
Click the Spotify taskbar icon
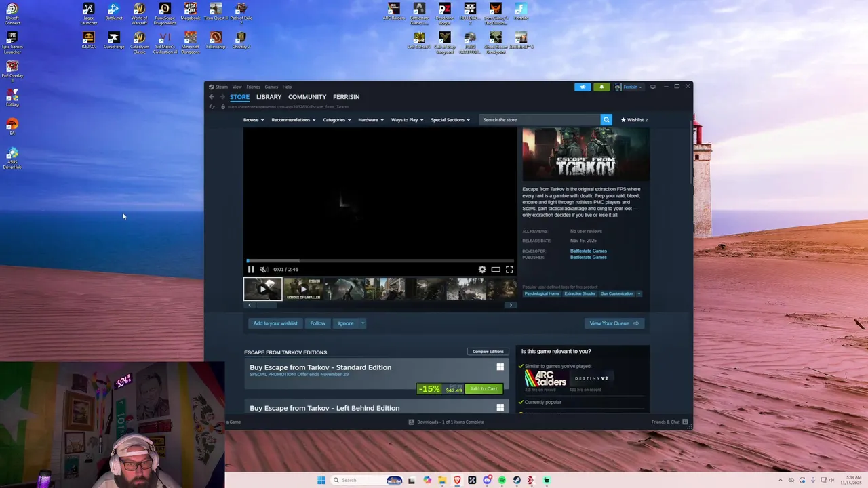502,480
